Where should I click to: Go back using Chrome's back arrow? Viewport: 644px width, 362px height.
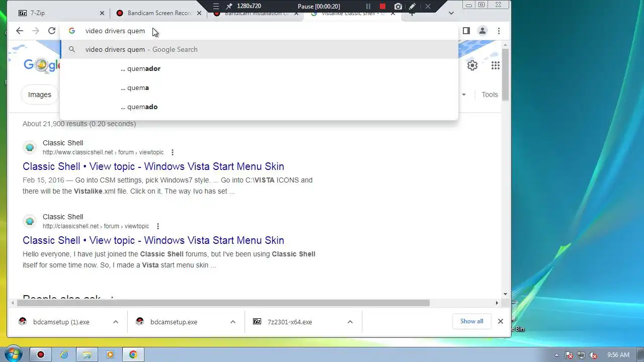pos(20,31)
